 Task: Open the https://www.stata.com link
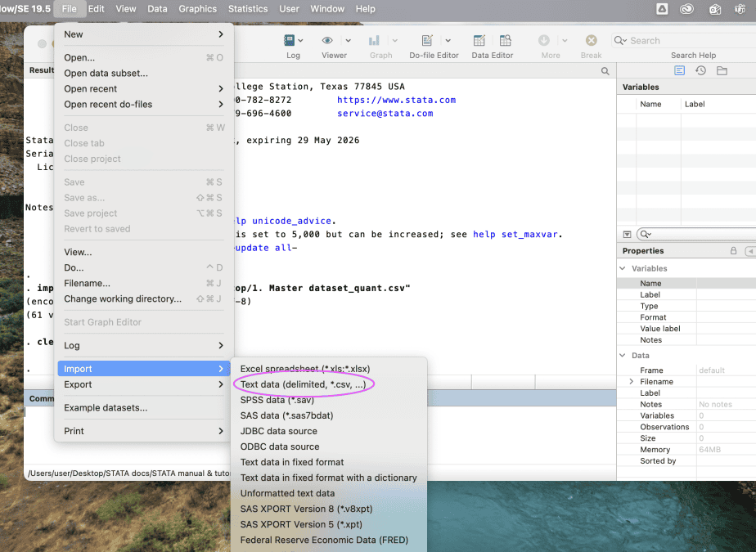pyautogui.click(x=396, y=101)
